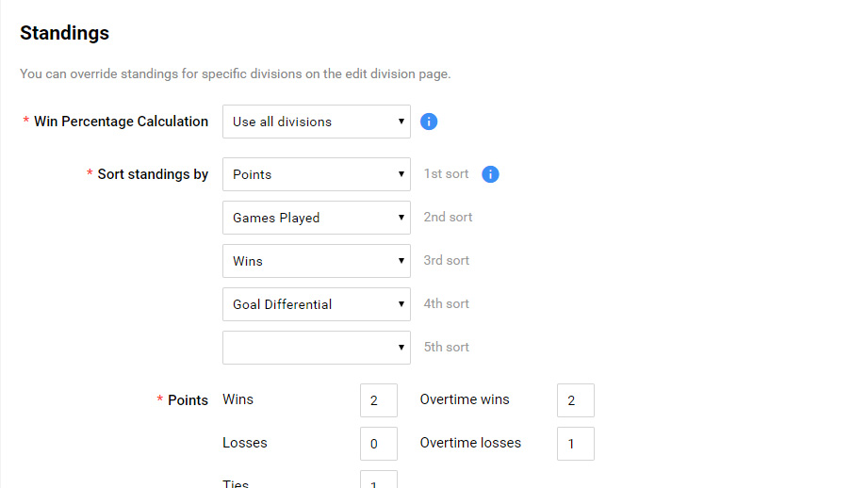Expand the Goal Differential 4th sort dropdown

coord(316,304)
